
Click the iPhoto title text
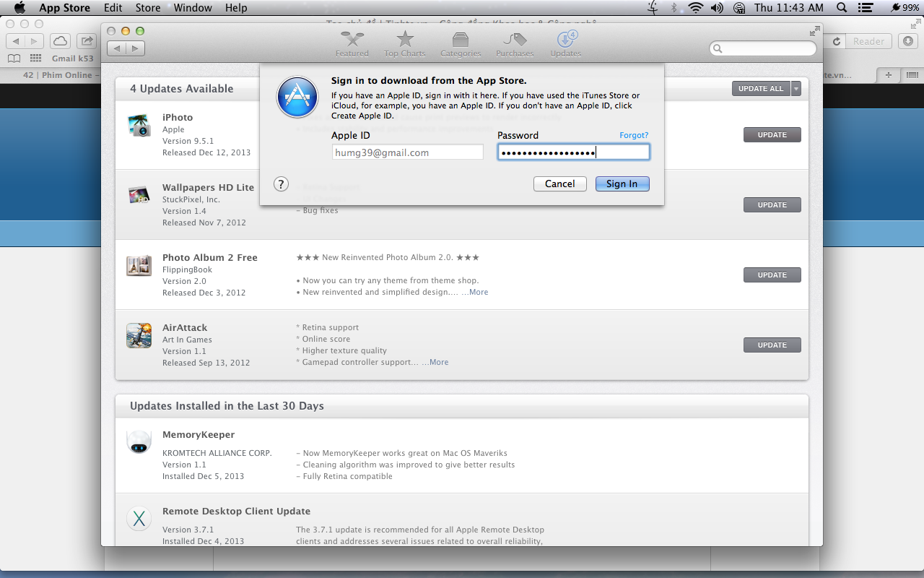pos(178,117)
